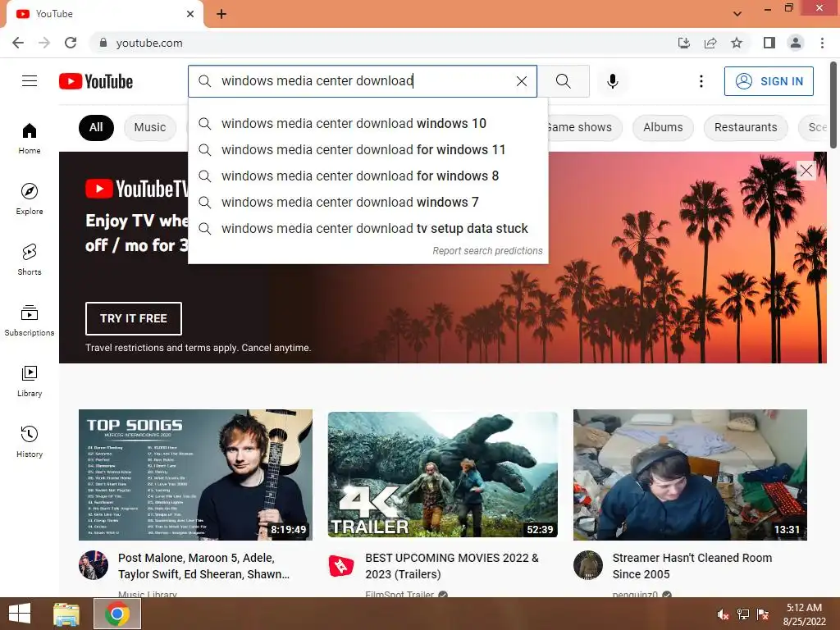Click 'Report search predictions' link
840x630 pixels.
click(487, 251)
